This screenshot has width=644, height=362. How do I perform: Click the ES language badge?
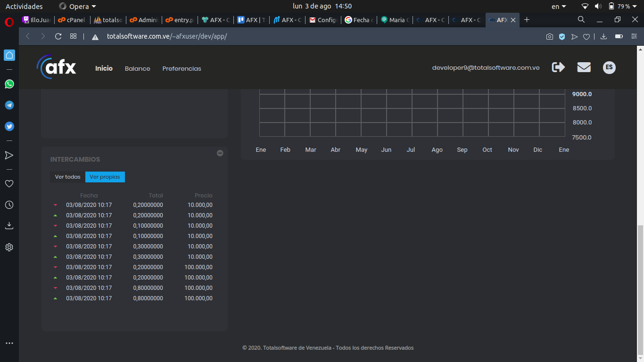pyautogui.click(x=609, y=67)
